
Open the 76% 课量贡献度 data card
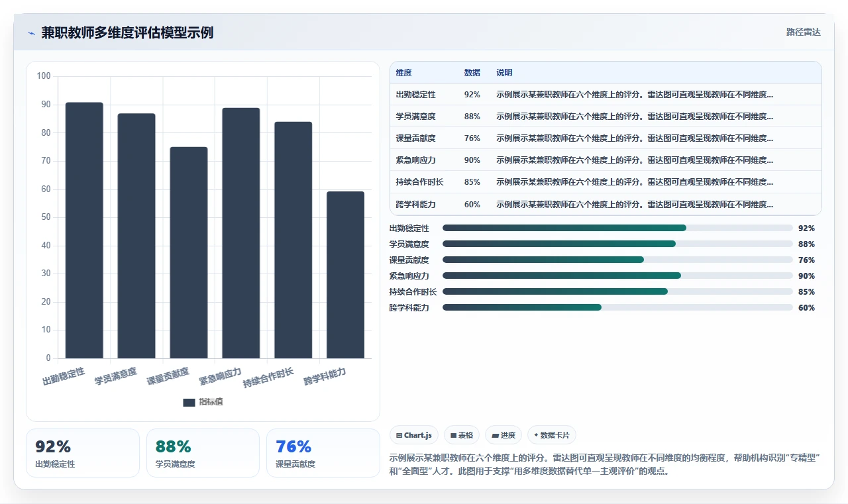(323, 453)
